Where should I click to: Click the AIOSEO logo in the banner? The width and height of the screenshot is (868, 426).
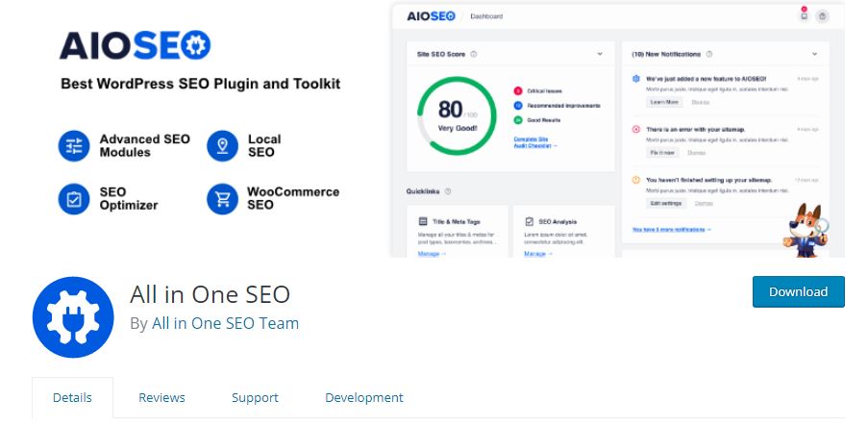(x=136, y=45)
